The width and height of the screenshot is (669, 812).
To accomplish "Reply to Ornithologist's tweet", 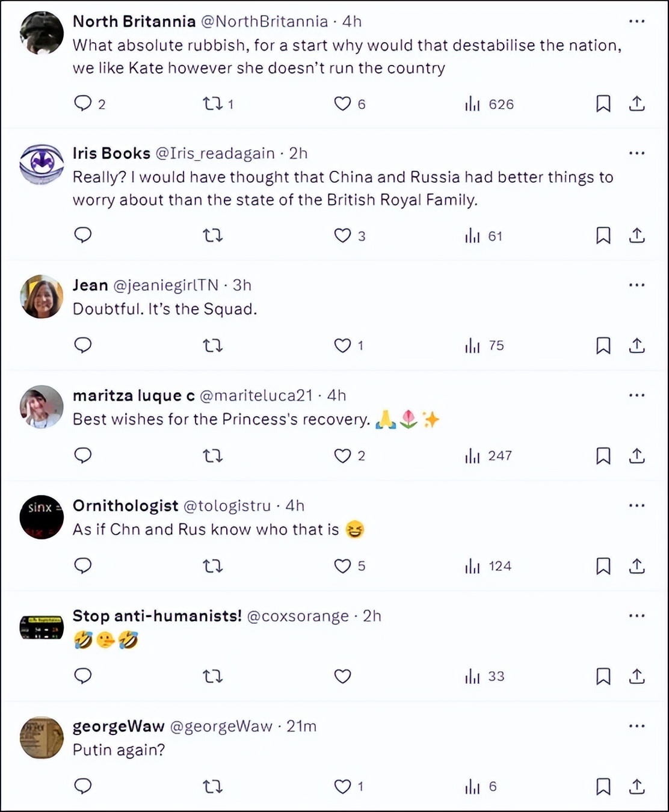I will click(x=83, y=566).
